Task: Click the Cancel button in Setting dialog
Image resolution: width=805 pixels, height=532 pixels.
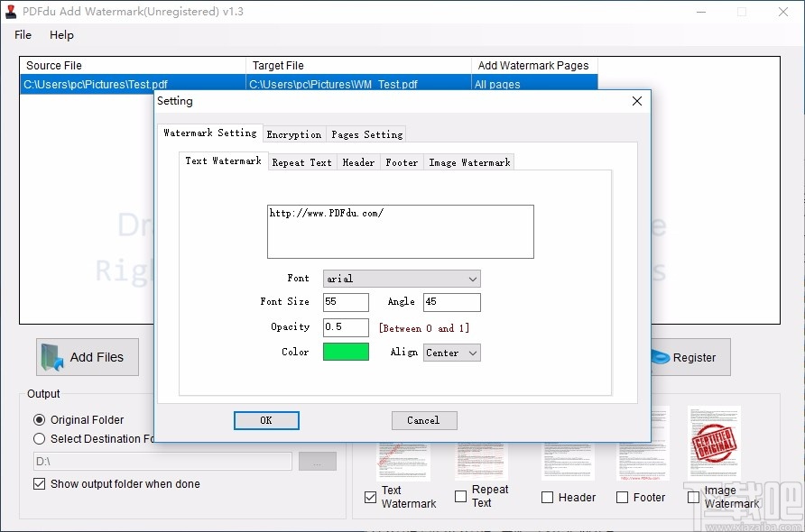Action: pyautogui.click(x=424, y=421)
